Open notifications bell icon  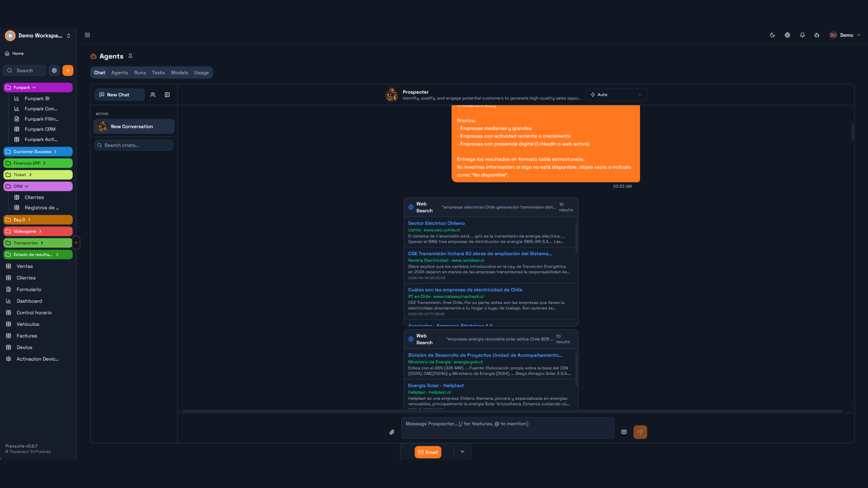[x=802, y=35]
